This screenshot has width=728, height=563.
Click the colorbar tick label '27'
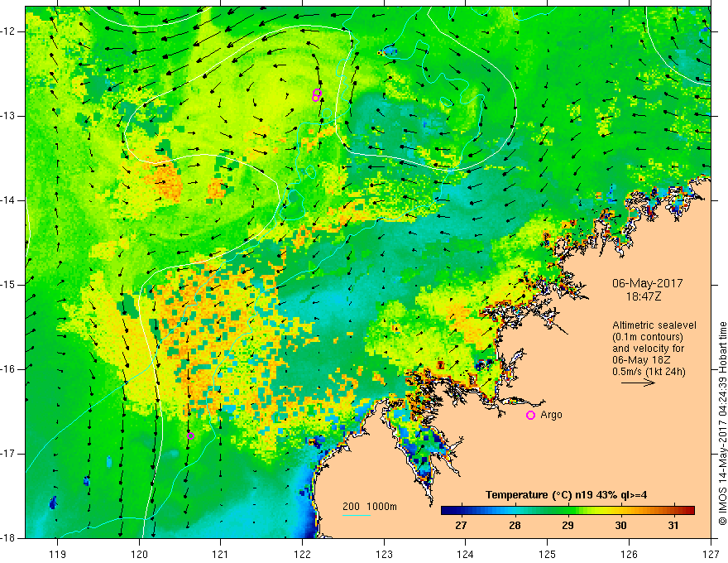pos(461,526)
